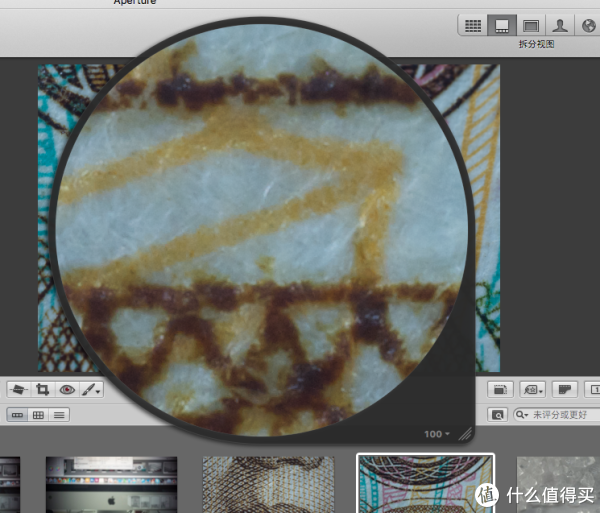600x513 pixels.
Task: Switch to Browser grid view button
Action: click(x=473, y=26)
